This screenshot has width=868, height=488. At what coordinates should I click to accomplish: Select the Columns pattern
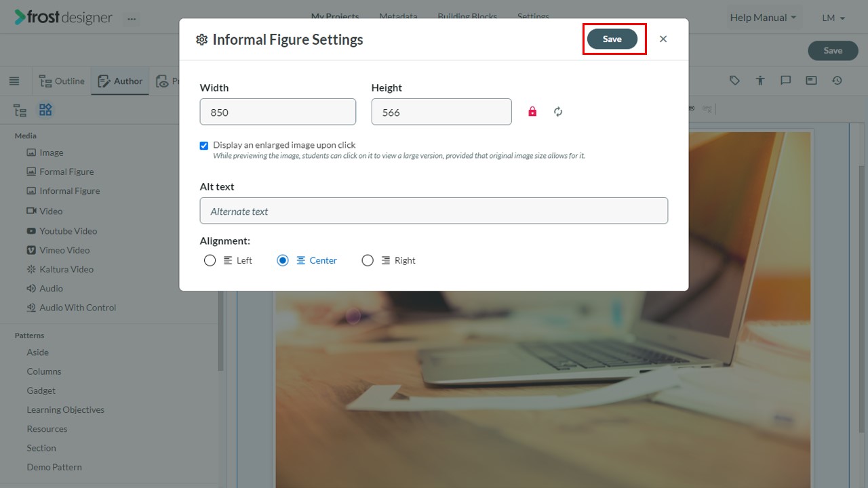[44, 371]
